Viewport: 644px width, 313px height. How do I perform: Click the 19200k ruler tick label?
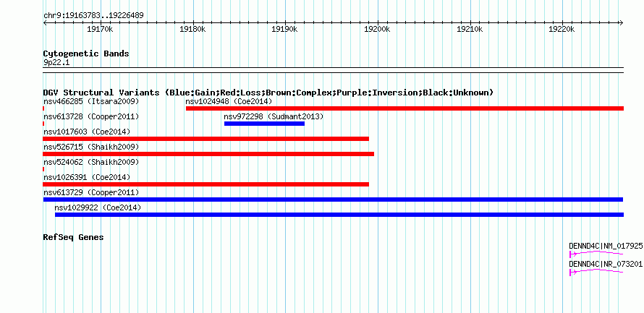pyautogui.click(x=377, y=30)
